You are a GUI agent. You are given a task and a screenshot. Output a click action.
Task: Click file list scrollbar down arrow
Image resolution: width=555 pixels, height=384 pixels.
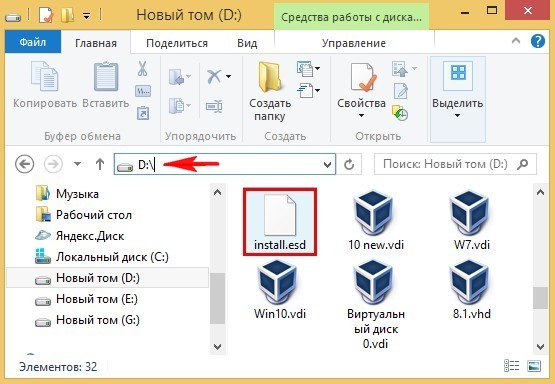click(540, 347)
